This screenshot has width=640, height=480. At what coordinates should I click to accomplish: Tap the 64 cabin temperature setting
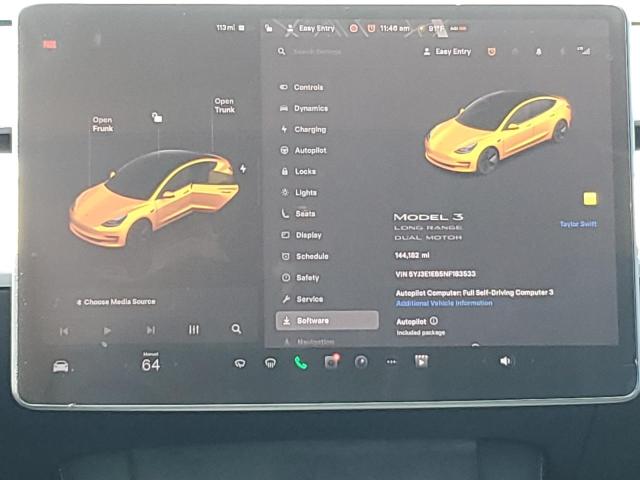[x=151, y=364]
